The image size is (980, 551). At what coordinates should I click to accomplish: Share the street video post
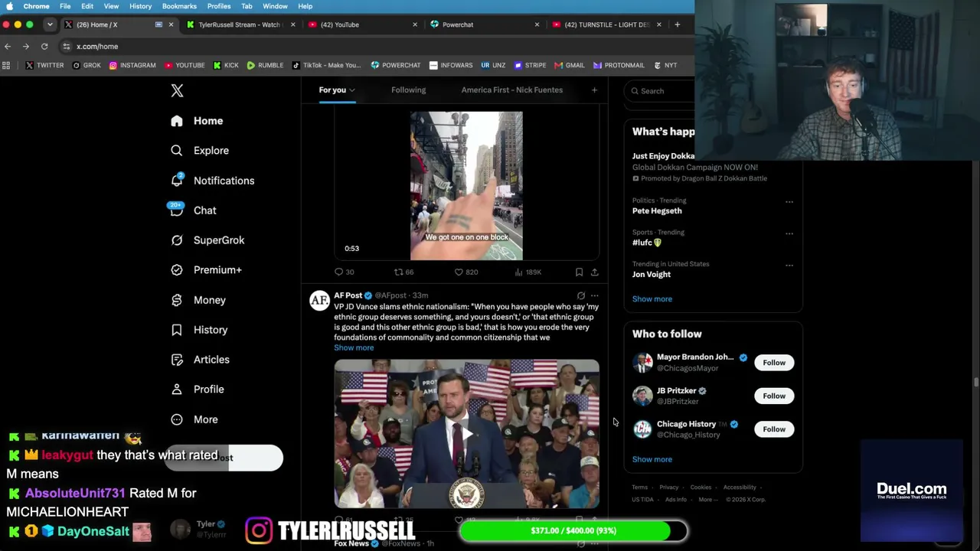(x=594, y=272)
